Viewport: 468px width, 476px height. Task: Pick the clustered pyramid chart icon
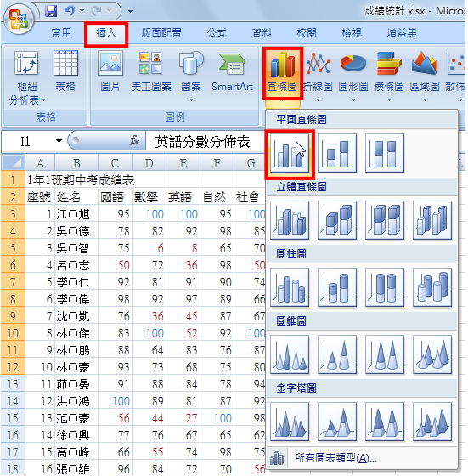(x=290, y=422)
